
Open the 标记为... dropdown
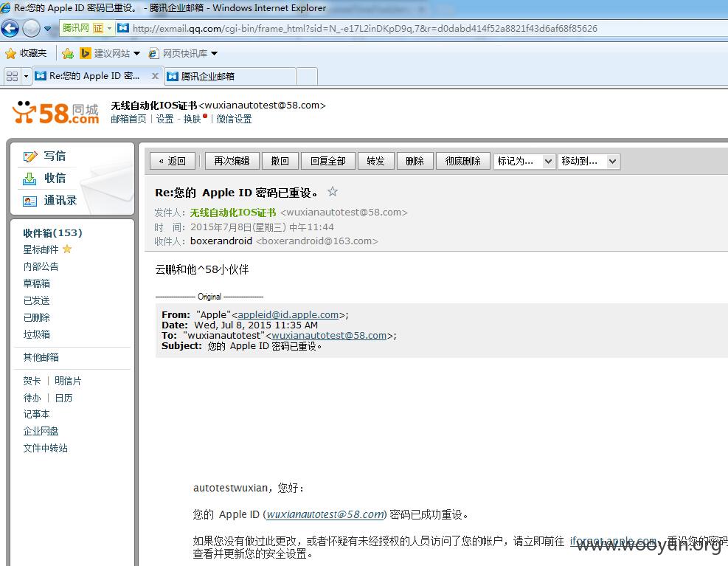click(524, 162)
